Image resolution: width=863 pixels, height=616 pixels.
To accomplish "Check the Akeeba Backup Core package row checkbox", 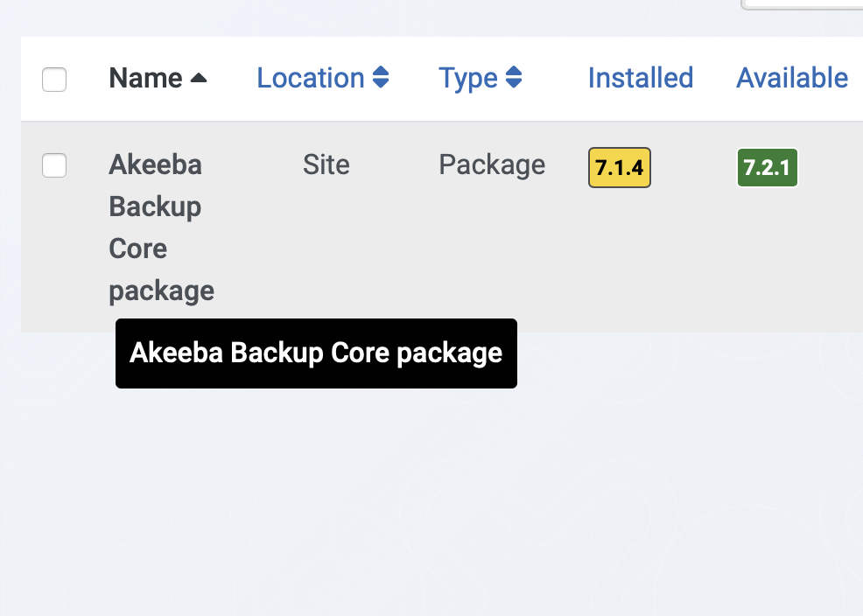I will pos(54,165).
